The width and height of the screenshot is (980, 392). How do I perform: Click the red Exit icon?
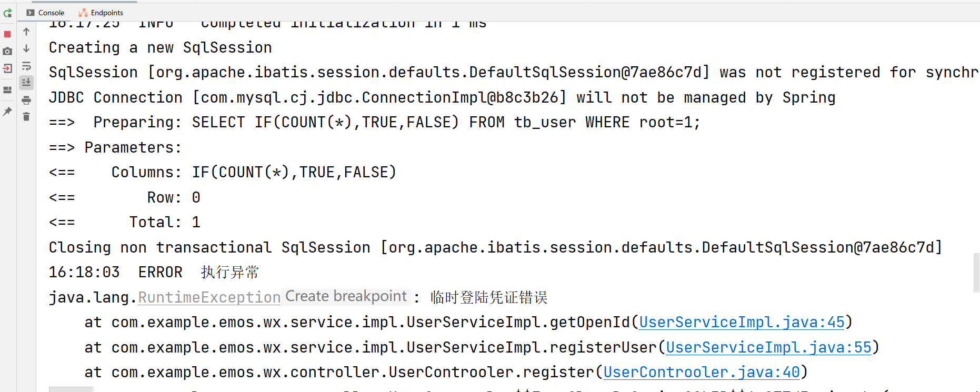(x=7, y=68)
